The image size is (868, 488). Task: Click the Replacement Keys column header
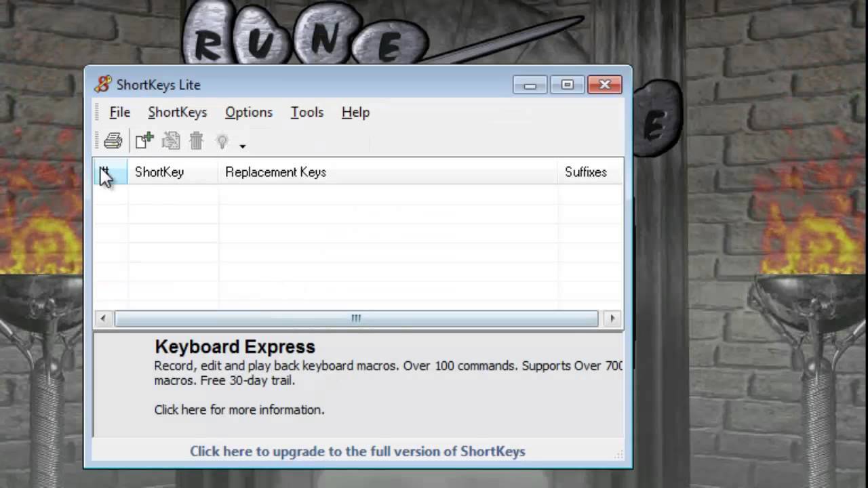388,172
